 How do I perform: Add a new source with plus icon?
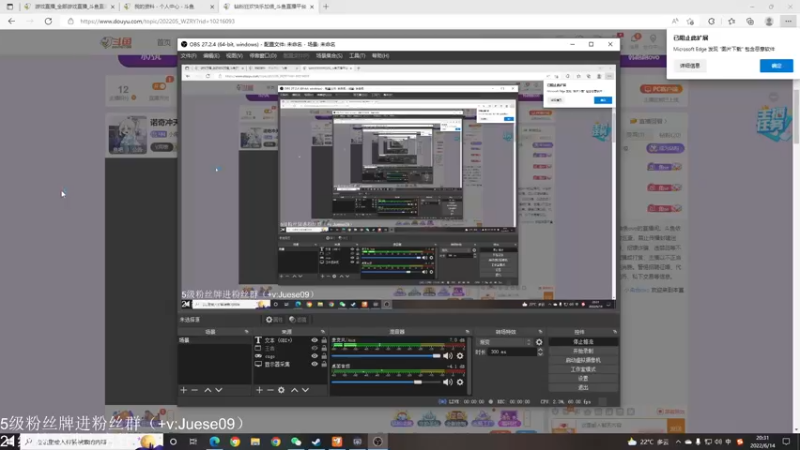tap(259, 390)
